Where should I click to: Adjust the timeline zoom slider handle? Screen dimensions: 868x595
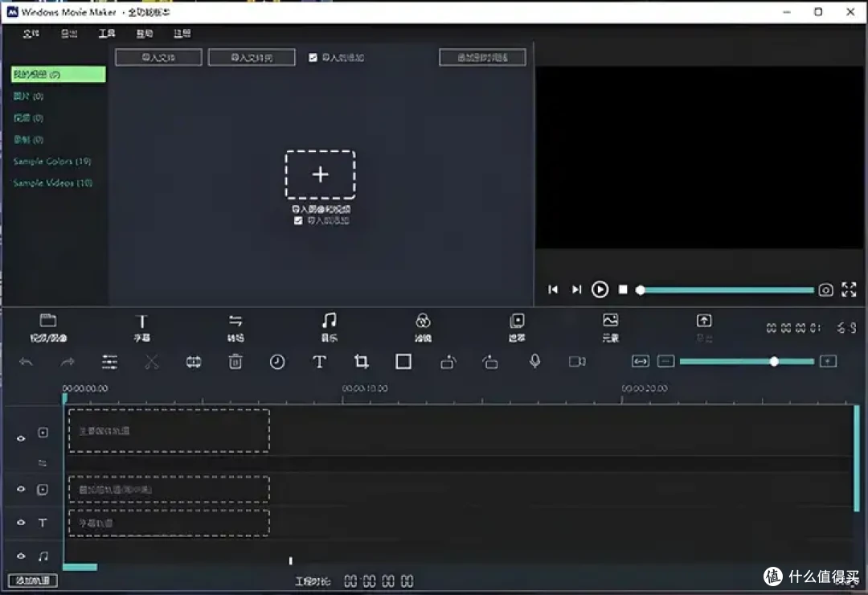(774, 362)
